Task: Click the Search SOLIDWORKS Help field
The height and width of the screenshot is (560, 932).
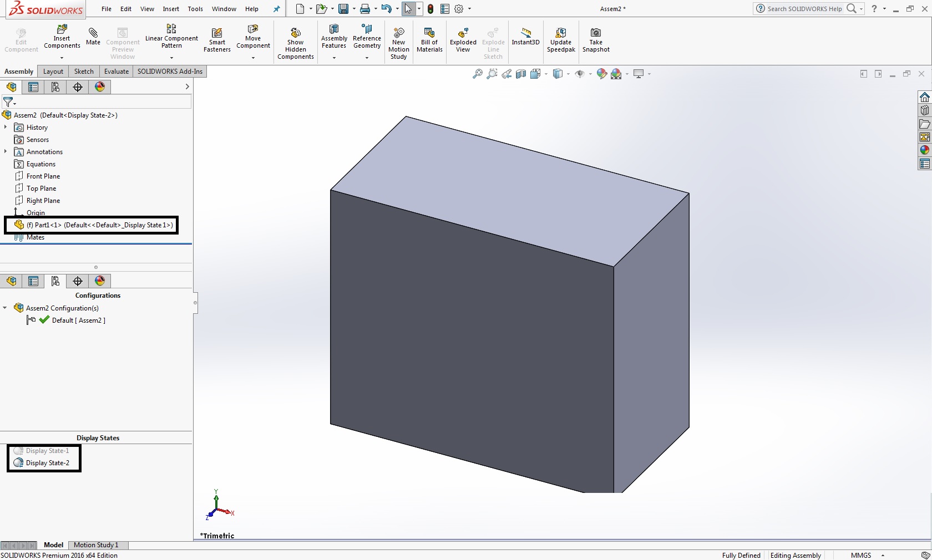Action: [804, 9]
